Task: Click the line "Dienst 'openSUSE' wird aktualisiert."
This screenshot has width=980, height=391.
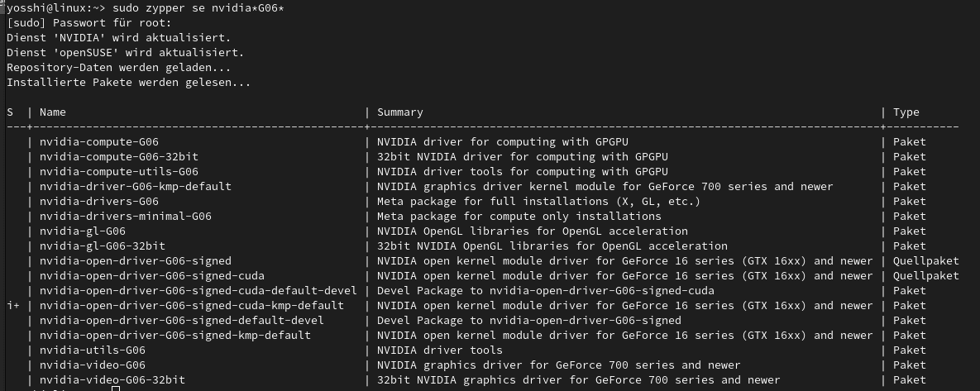Action: click(x=126, y=53)
